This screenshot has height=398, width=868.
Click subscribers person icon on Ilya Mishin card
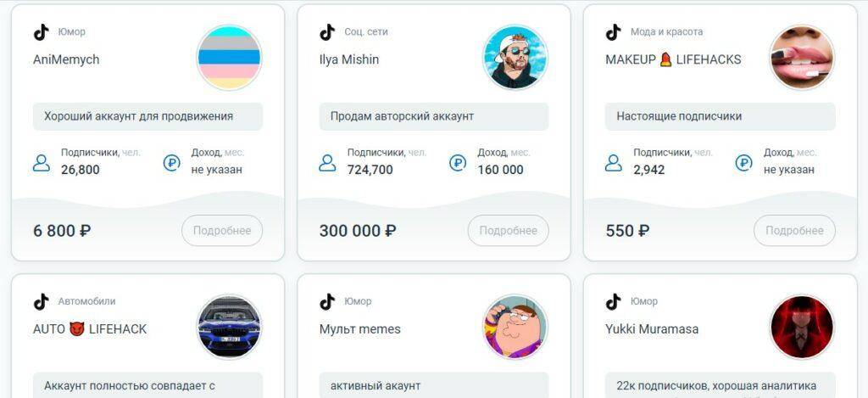coord(328,163)
